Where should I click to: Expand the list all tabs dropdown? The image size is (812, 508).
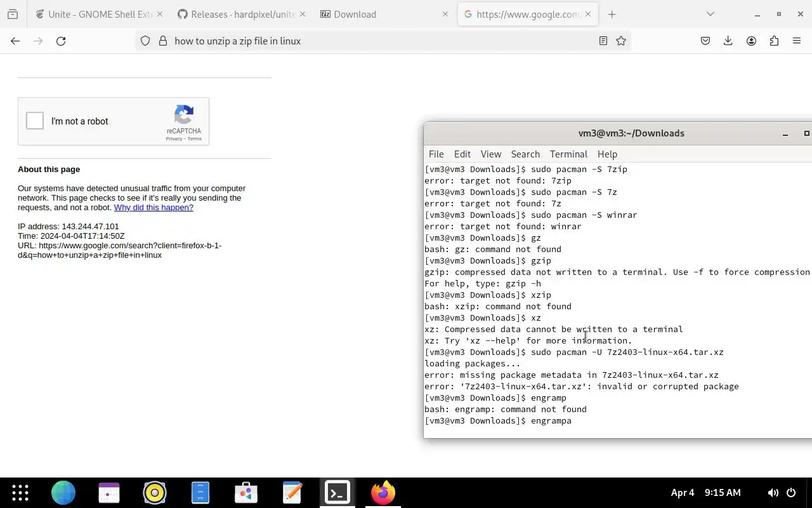point(710,14)
